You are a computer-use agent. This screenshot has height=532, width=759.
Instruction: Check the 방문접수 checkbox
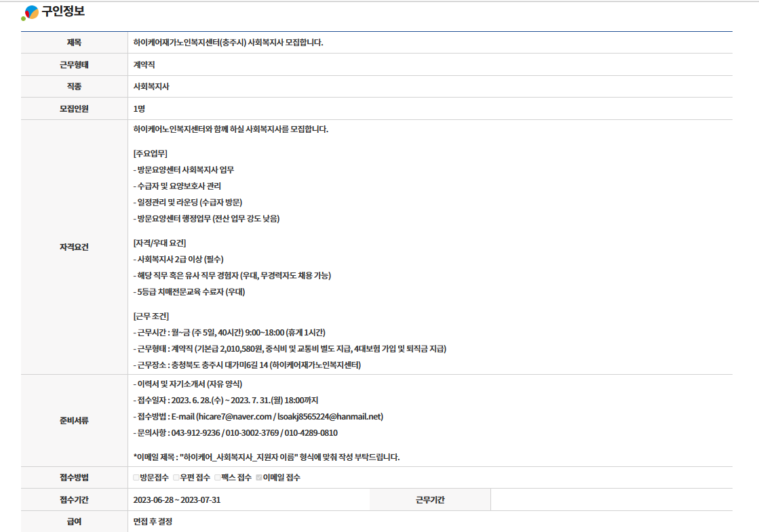coord(136,478)
